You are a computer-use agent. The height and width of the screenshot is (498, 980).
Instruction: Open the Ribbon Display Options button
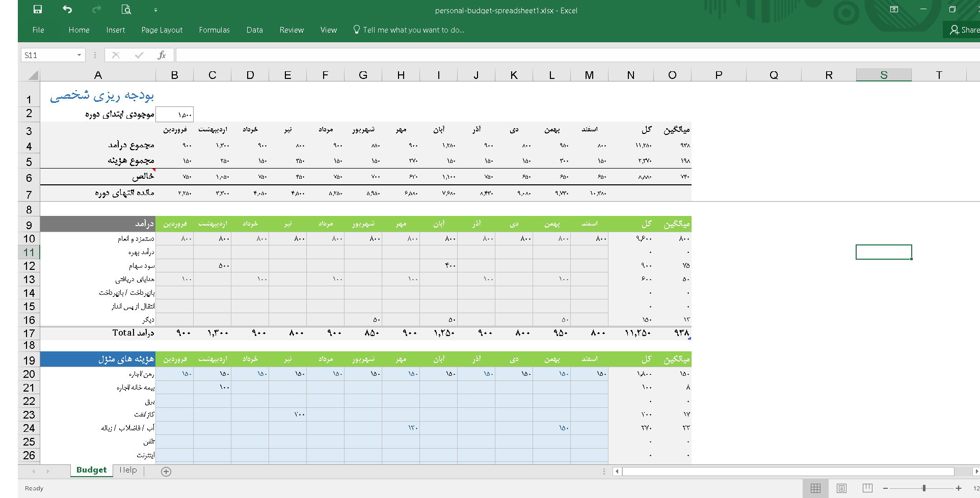click(894, 10)
